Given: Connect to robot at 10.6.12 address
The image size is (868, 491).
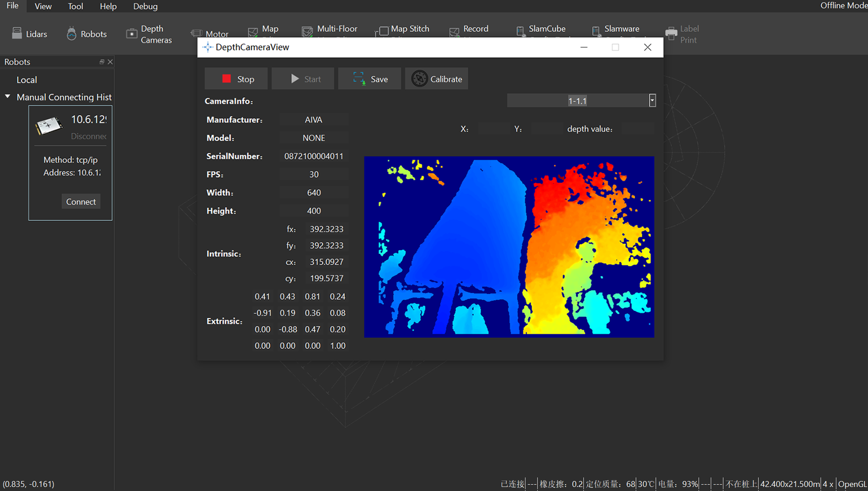Looking at the screenshot, I should click(80, 201).
